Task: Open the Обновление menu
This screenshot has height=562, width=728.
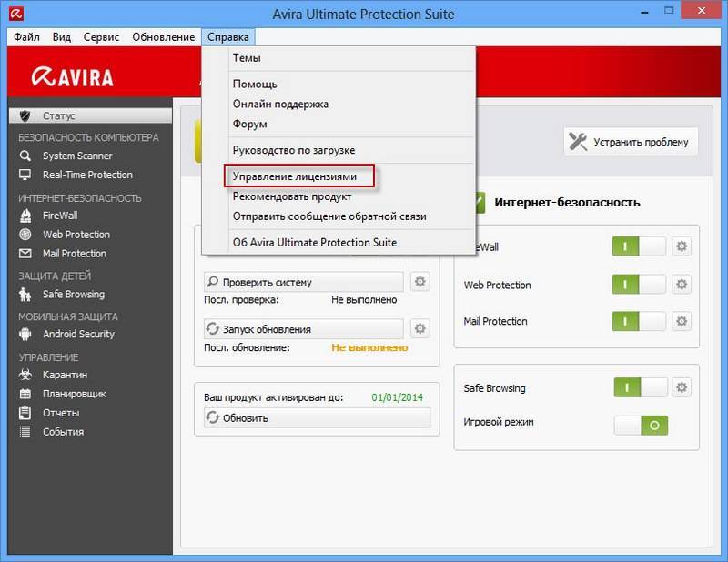Action: click(x=164, y=37)
